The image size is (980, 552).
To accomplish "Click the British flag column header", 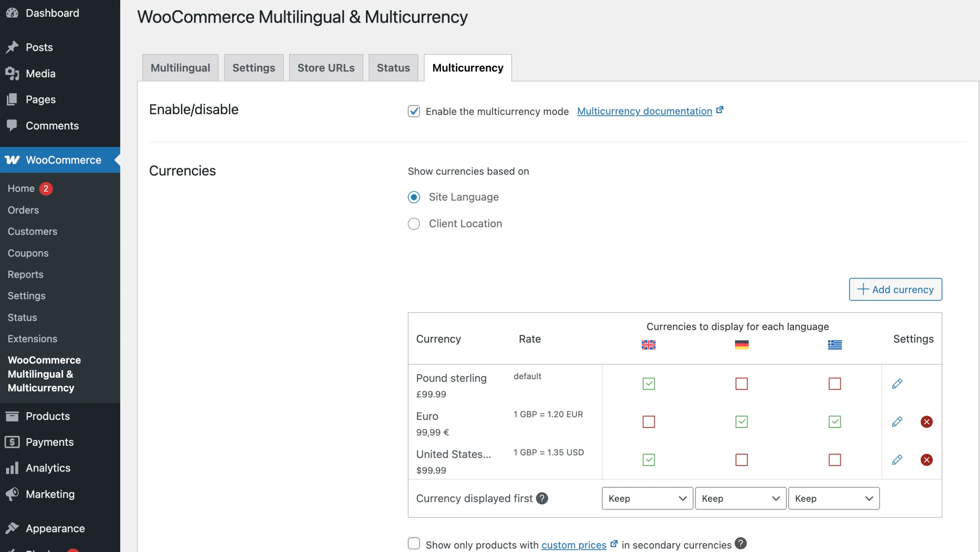I will click(648, 345).
